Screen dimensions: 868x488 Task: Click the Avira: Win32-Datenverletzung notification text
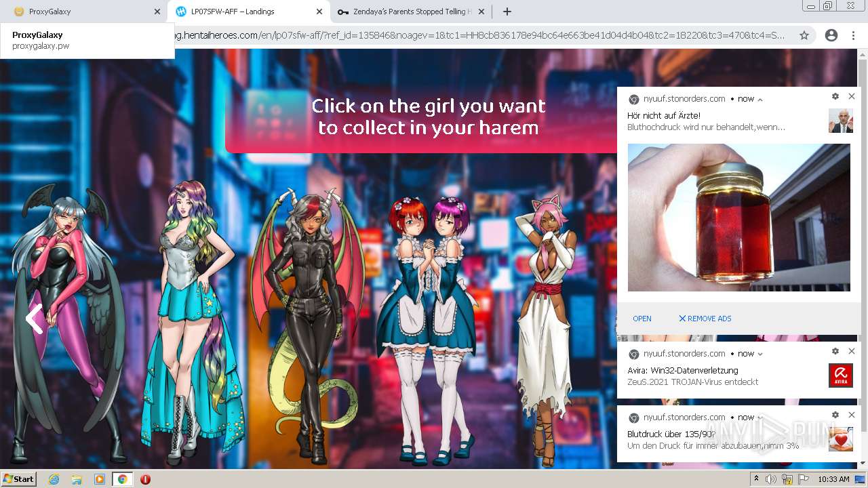click(x=682, y=371)
